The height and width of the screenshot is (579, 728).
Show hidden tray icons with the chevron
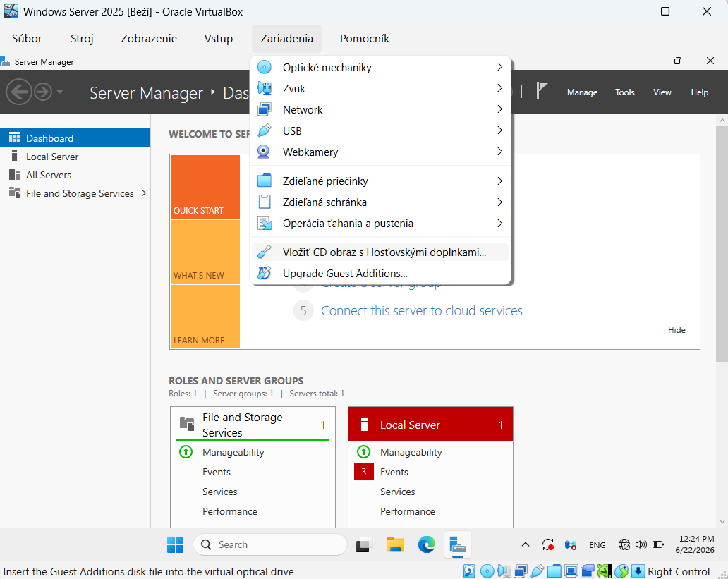[x=525, y=544]
